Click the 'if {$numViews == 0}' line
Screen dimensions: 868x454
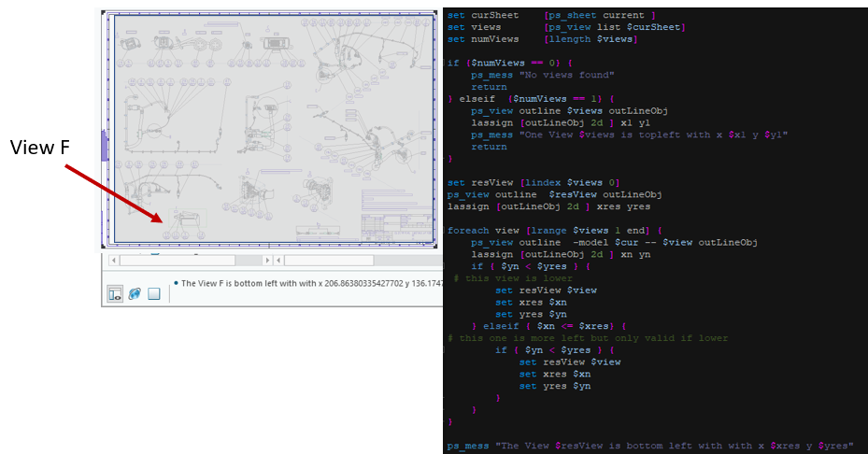click(510, 64)
